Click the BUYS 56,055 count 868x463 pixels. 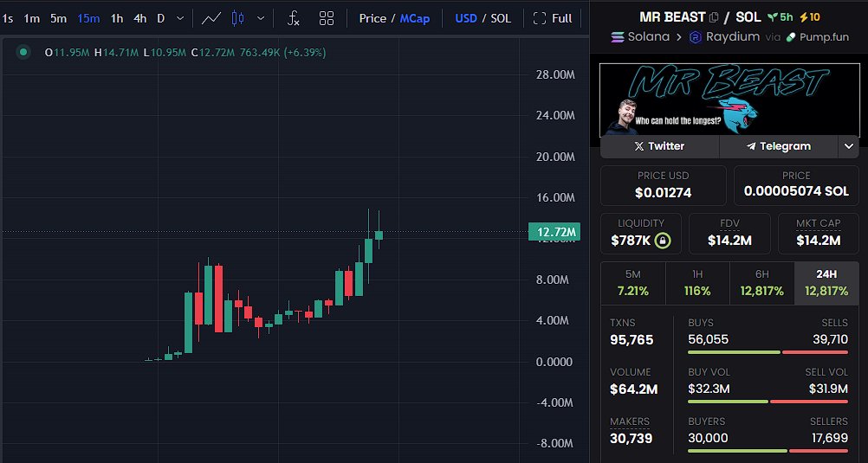(x=708, y=339)
